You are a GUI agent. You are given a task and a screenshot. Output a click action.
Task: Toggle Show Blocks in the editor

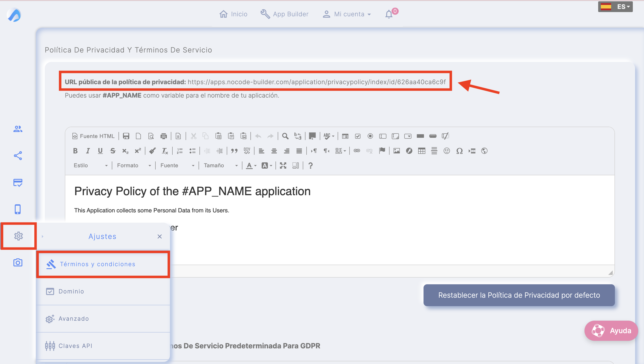(x=295, y=165)
